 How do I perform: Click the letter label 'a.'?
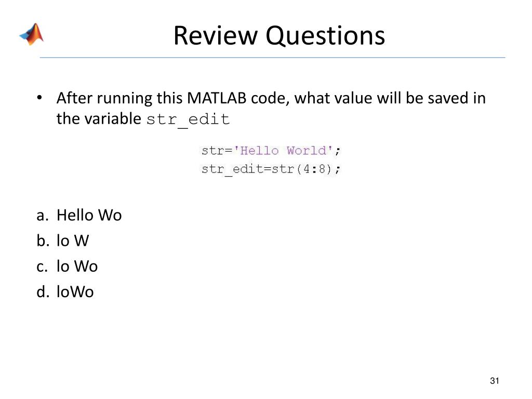[x=43, y=216]
